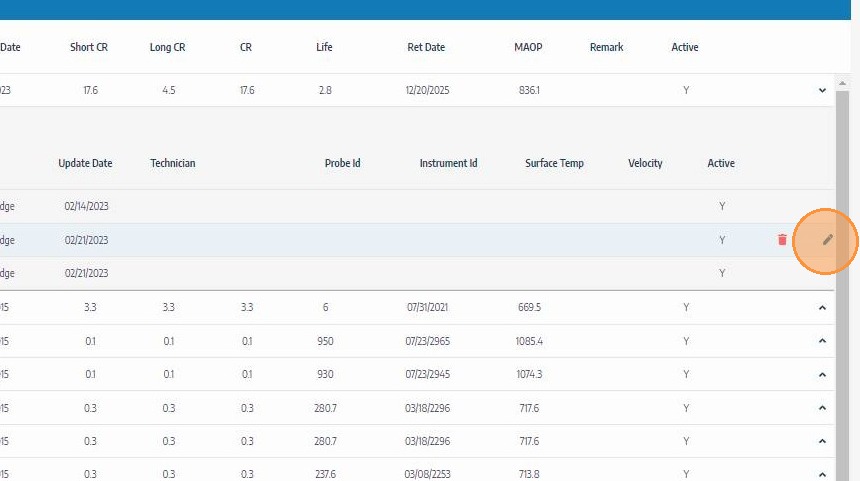This screenshot has width=860, height=481.
Task: Click the Life column header
Action: (324, 47)
